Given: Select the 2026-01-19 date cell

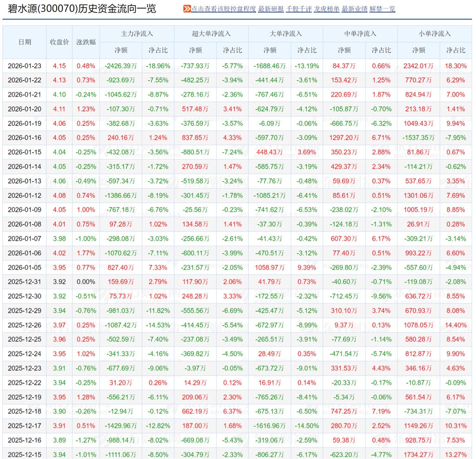Looking at the screenshot, I should coord(25,124).
